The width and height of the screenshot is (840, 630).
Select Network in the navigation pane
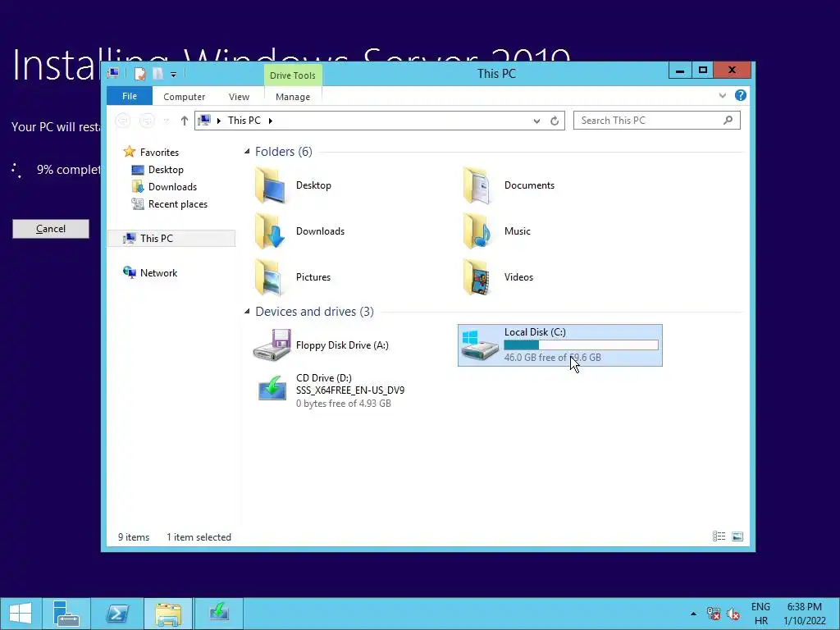click(158, 272)
